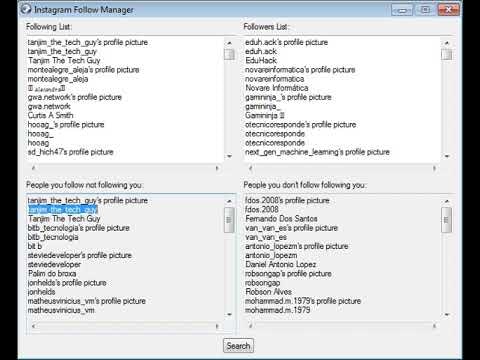Select 'otecnicoresponde's profile picture' entry
The width and height of the screenshot is (480, 360).
coord(301,125)
